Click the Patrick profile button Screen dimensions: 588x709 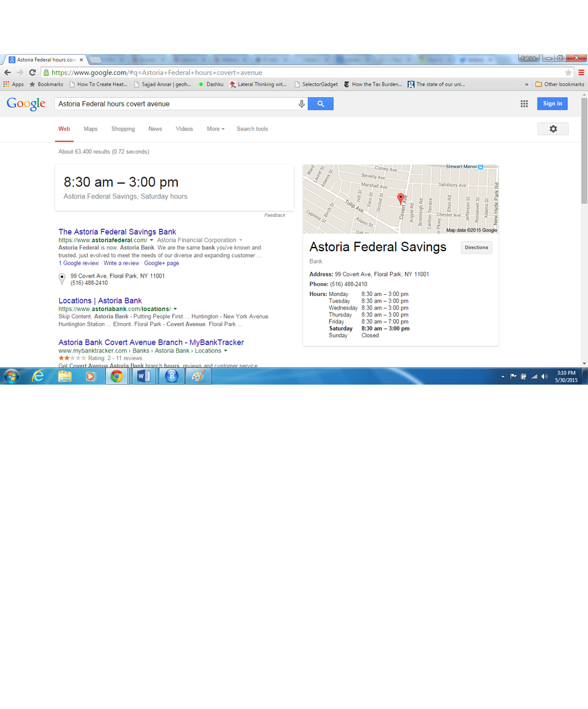[529, 58]
